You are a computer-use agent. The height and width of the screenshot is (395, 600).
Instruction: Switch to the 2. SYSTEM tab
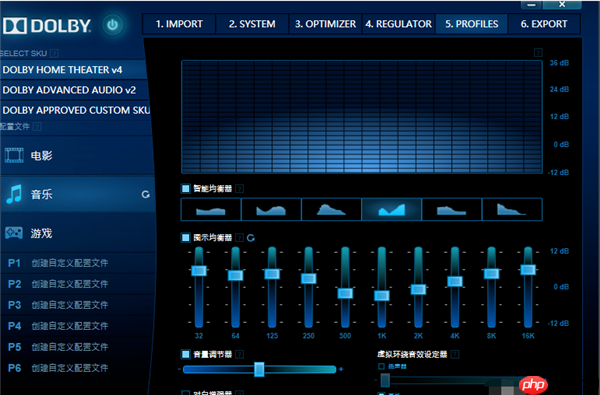tap(252, 24)
